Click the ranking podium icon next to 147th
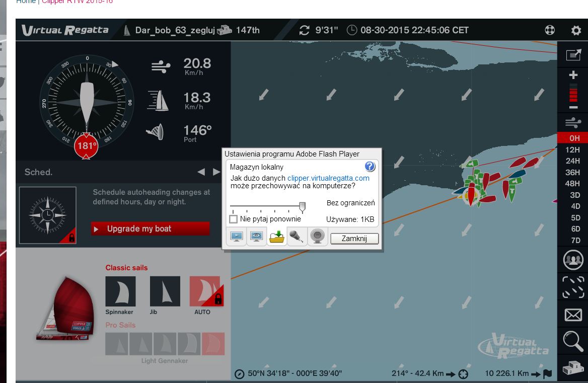The width and height of the screenshot is (588, 383). (x=224, y=30)
